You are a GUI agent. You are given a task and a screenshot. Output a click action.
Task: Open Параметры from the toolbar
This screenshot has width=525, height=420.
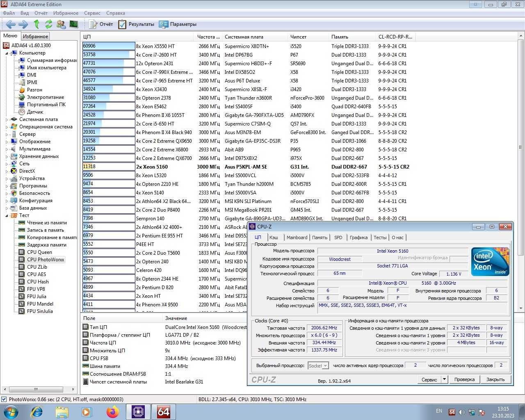[178, 24]
